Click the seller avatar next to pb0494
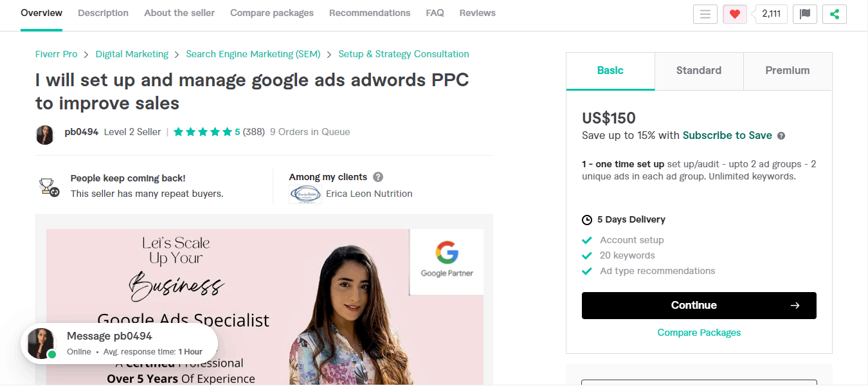 tap(45, 134)
